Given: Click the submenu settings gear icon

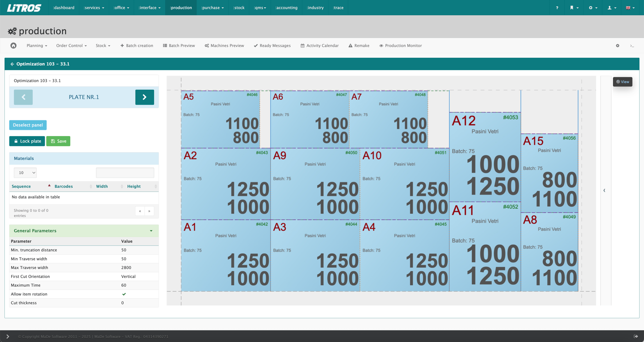Looking at the screenshot, I should 618,46.
